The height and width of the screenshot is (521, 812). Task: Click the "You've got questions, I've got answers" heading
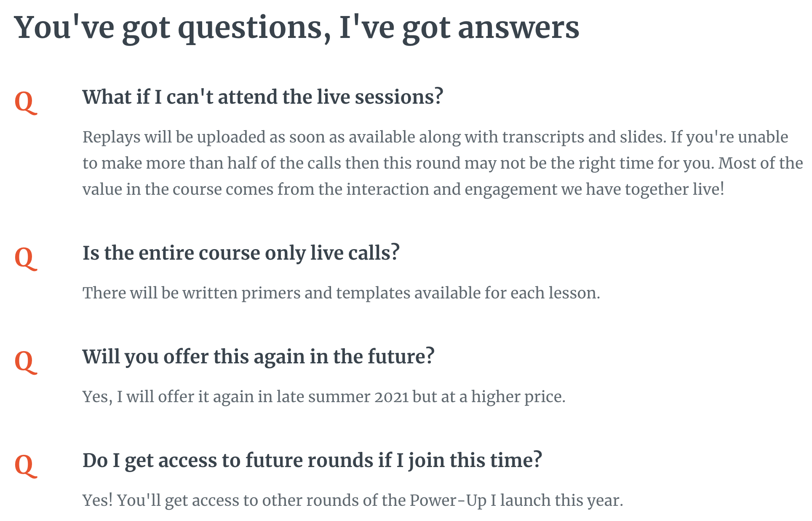tap(297, 28)
